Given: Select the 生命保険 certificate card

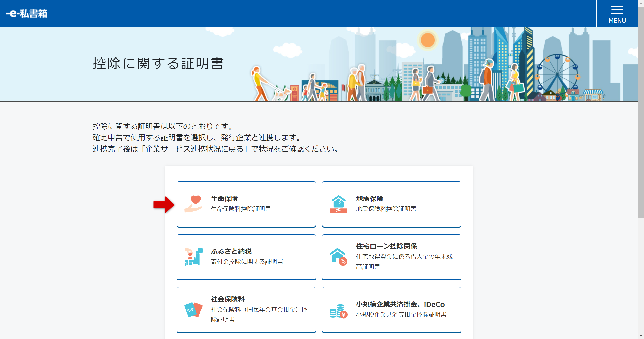Looking at the screenshot, I should click(246, 204).
